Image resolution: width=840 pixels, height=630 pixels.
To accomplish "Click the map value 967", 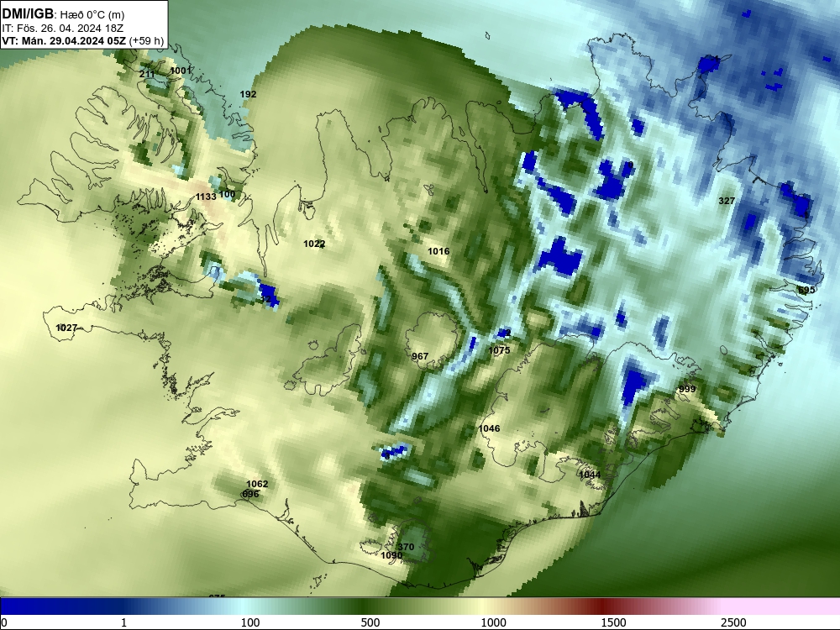I will pyautogui.click(x=420, y=355).
